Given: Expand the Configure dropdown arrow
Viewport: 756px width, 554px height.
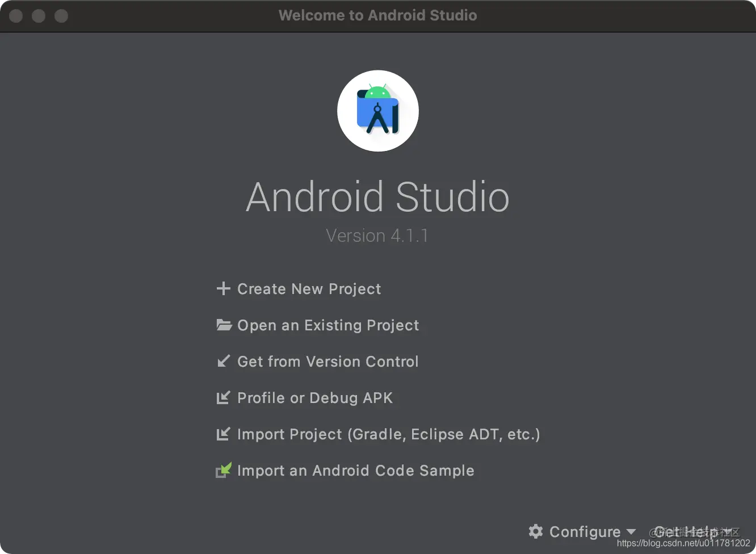Looking at the screenshot, I should [x=631, y=532].
